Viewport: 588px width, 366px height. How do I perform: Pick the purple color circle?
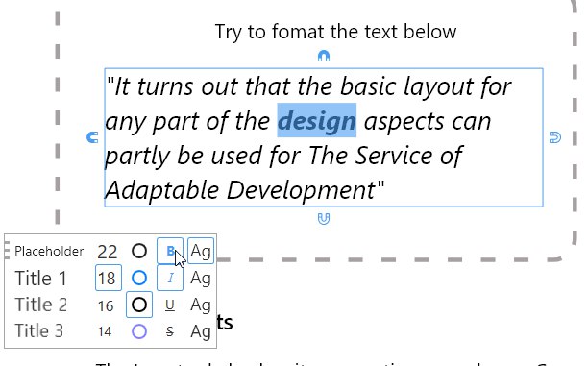click(x=139, y=331)
